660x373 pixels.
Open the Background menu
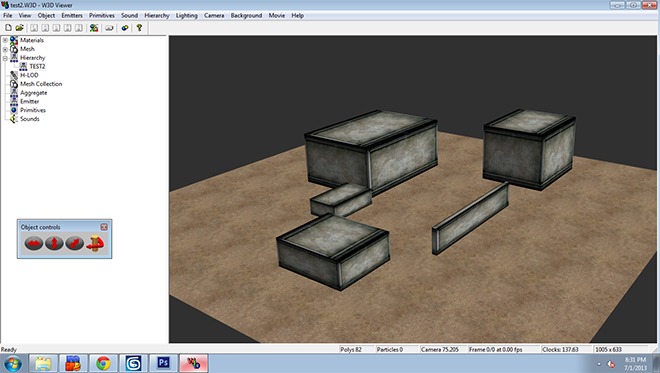point(246,16)
